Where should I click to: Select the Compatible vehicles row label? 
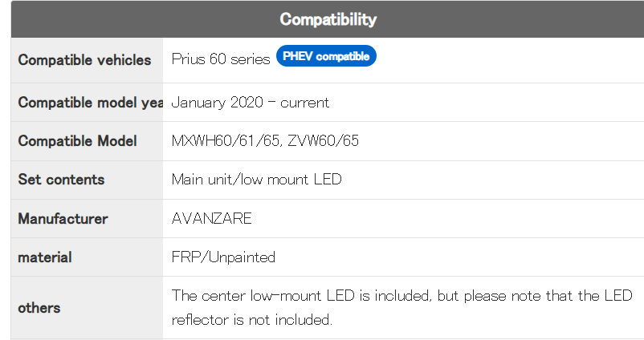(84, 60)
